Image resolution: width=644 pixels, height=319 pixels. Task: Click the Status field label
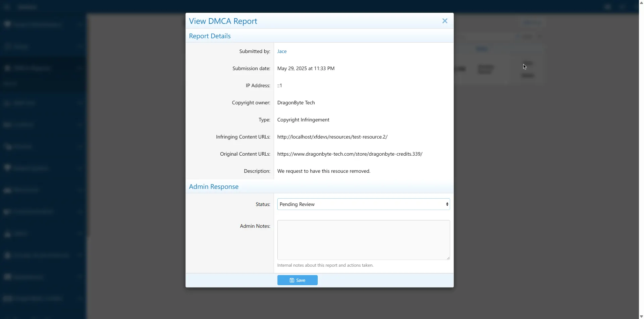click(263, 204)
